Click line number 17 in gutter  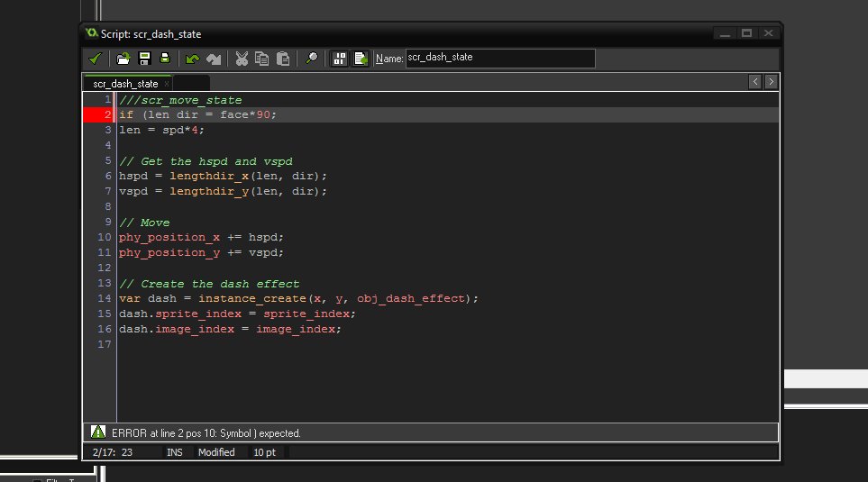(104, 344)
